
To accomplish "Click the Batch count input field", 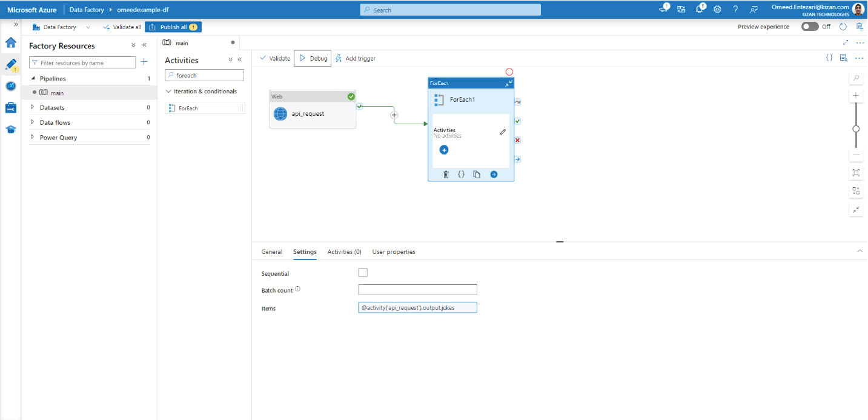I will 417,290.
